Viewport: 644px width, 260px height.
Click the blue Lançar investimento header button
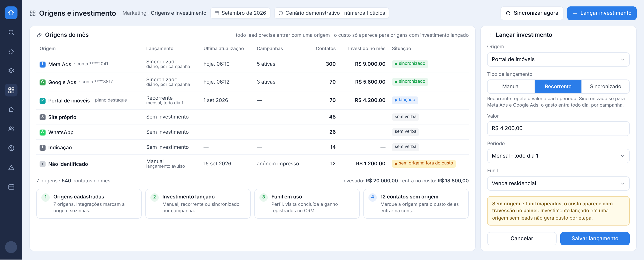point(601,13)
